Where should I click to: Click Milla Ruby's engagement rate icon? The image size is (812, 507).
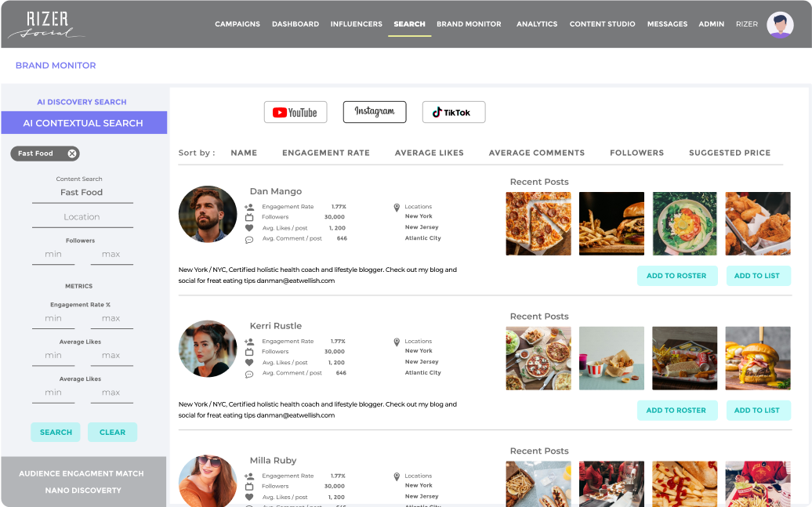(x=249, y=476)
